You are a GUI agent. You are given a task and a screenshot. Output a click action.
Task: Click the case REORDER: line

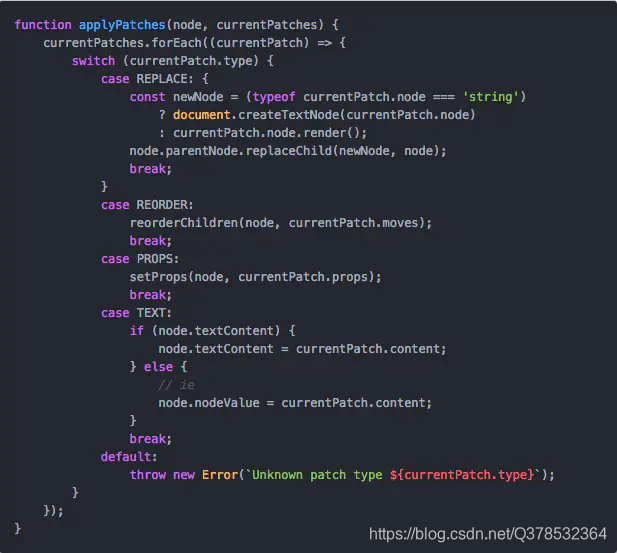147,205
